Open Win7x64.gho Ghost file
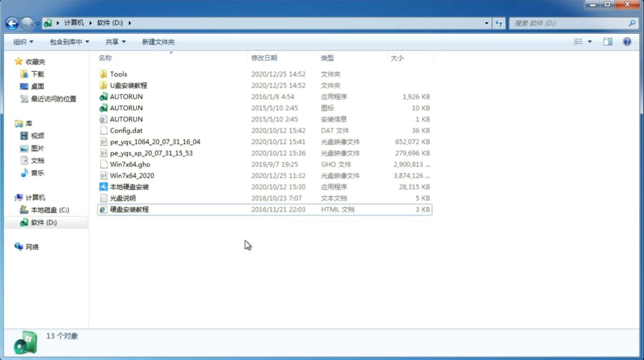 coord(130,164)
